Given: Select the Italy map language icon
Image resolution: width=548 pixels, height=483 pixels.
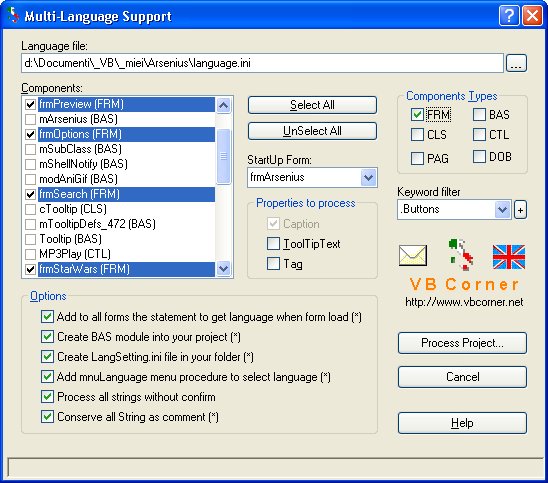Looking at the screenshot, I should pyautogui.click(x=461, y=255).
